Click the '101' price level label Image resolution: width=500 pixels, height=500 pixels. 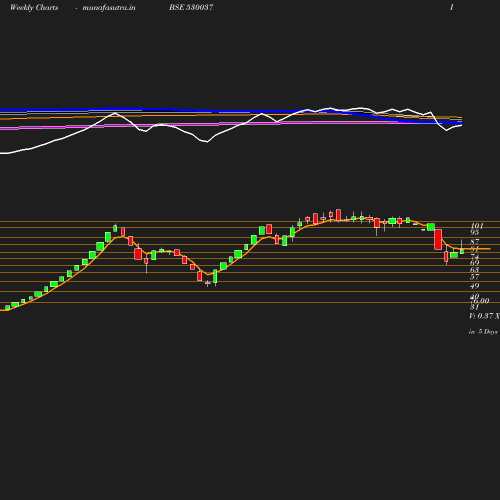click(x=477, y=226)
